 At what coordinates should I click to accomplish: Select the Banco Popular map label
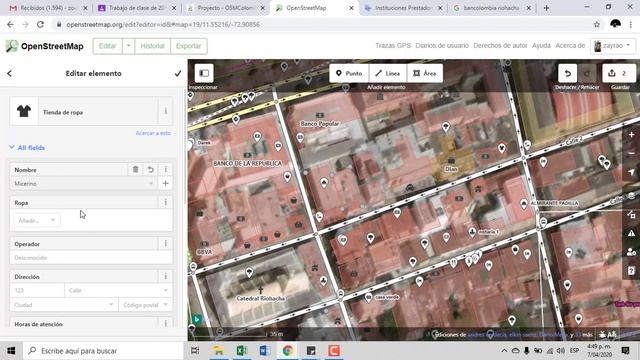(x=320, y=124)
